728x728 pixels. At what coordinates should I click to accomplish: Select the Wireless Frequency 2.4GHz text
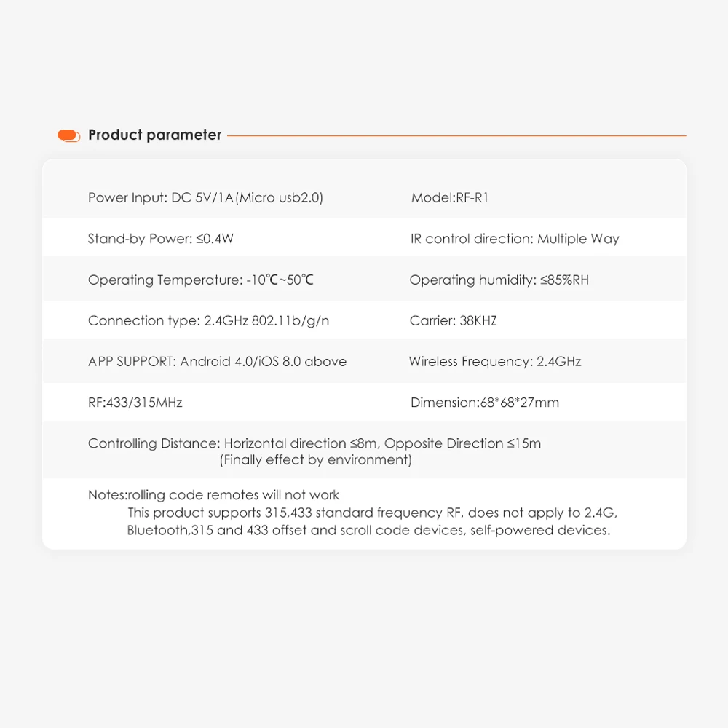(495, 362)
